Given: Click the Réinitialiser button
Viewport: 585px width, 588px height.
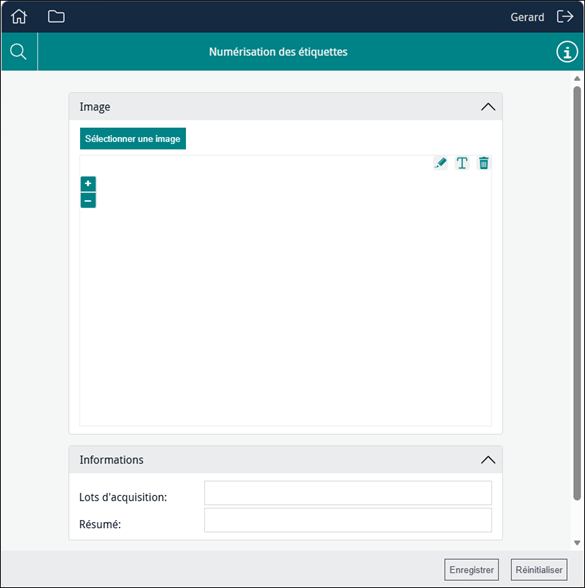Looking at the screenshot, I should (x=539, y=570).
